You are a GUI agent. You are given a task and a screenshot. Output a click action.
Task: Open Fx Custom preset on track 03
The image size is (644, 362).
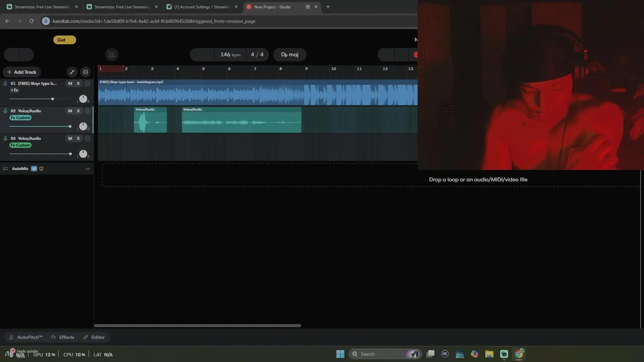21,145
